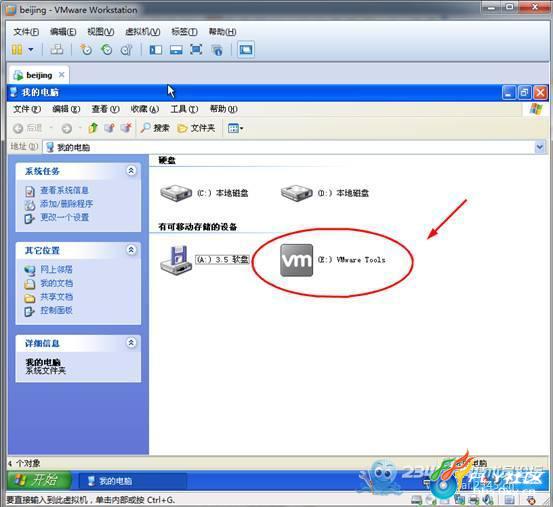Open the 控制面板 link

[56, 310]
